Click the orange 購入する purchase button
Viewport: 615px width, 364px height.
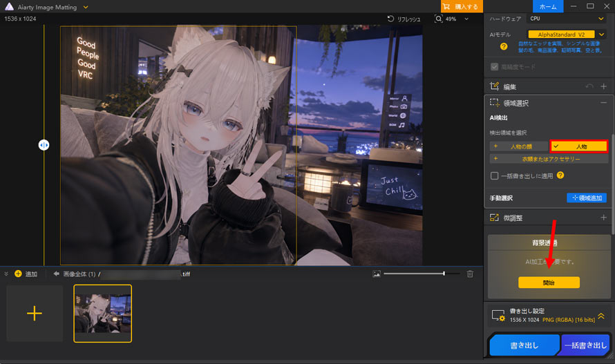pyautogui.click(x=462, y=6)
